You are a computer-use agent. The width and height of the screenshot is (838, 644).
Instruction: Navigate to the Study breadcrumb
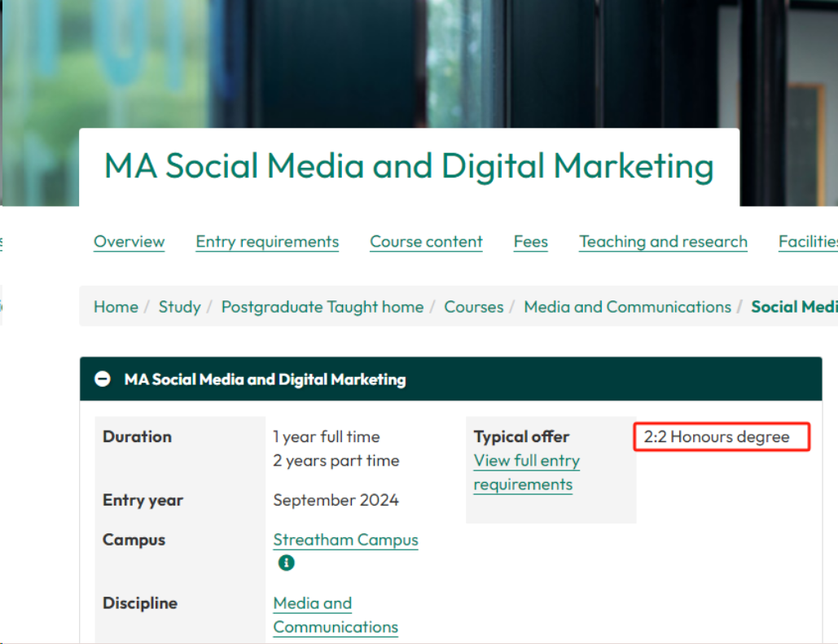tap(179, 307)
